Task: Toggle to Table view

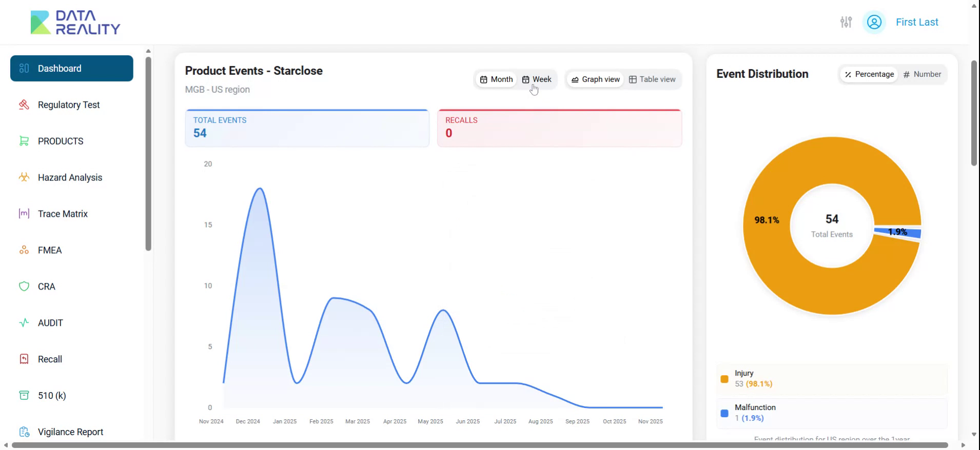Action: point(652,79)
